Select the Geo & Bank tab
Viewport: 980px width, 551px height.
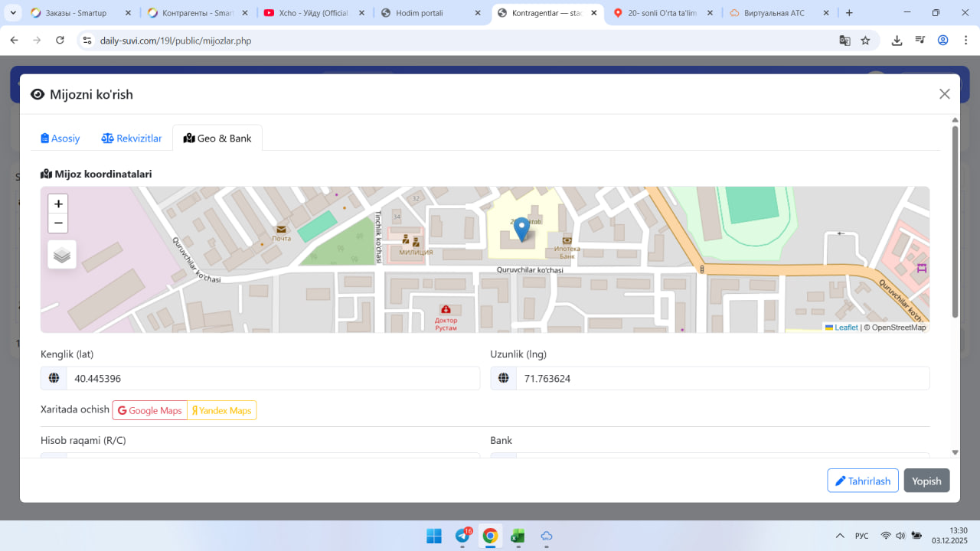[x=217, y=139]
